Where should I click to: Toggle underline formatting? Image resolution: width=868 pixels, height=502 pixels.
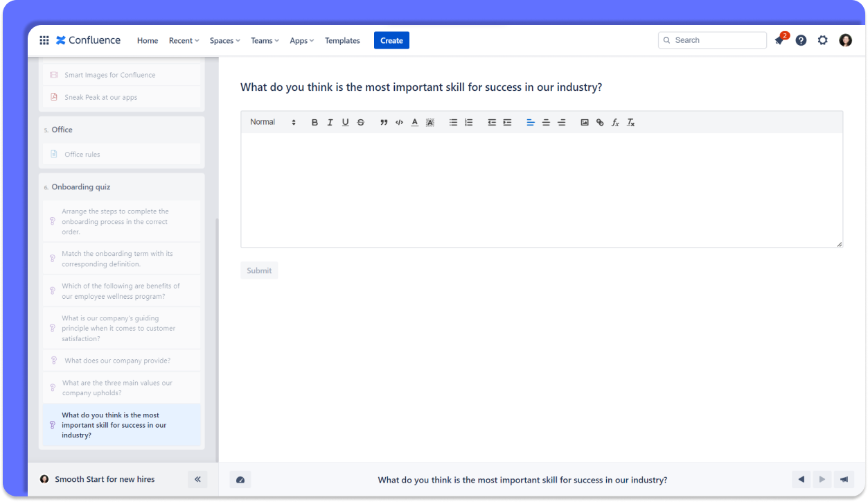pos(345,123)
